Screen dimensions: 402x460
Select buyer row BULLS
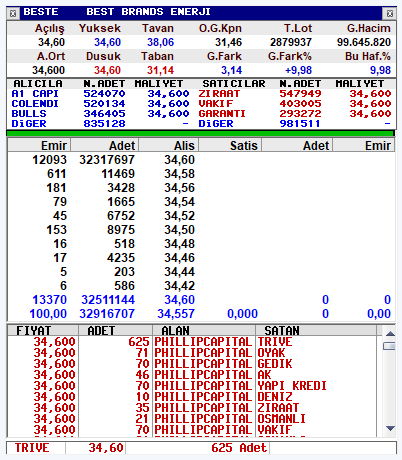click(x=100, y=114)
